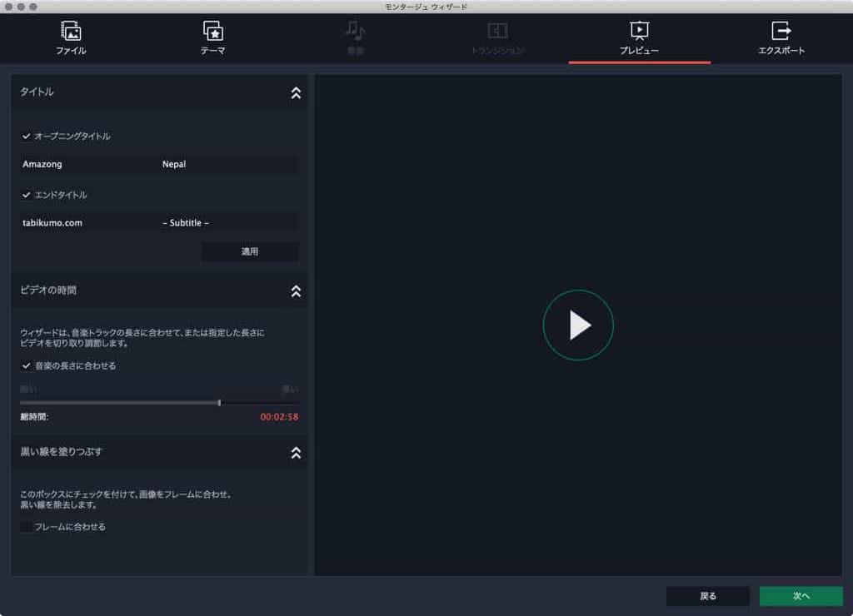Select the dimmed transition step icon

pos(497,31)
